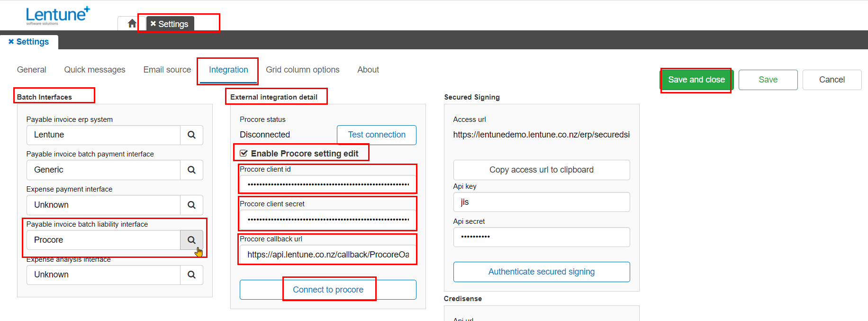The image size is (868, 321).
Task: Search Payable invoice batch payment interface lookup
Action: click(191, 170)
